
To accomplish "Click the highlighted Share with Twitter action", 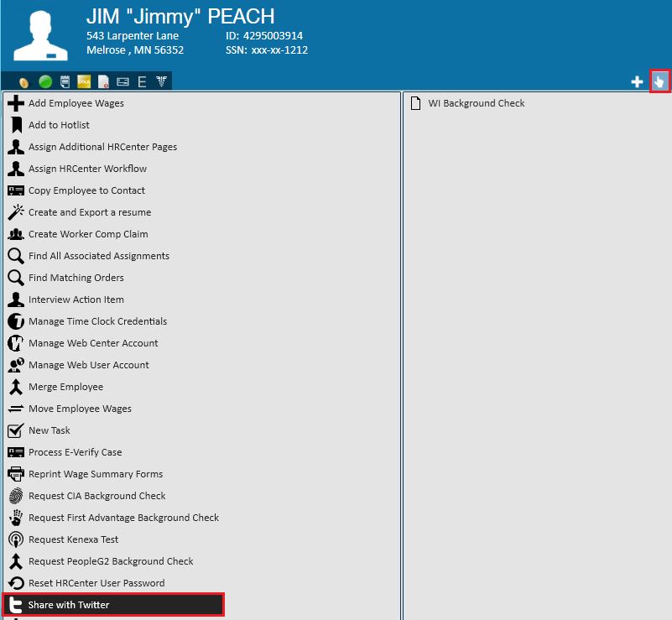I will pyautogui.click(x=113, y=605).
